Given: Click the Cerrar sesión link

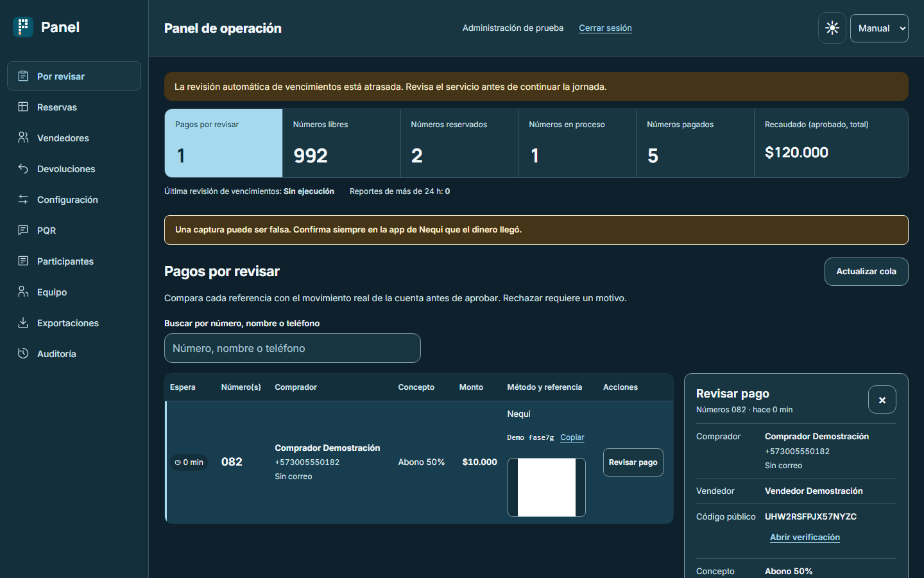Looking at the screenshot, I should (x=605, y=28).
